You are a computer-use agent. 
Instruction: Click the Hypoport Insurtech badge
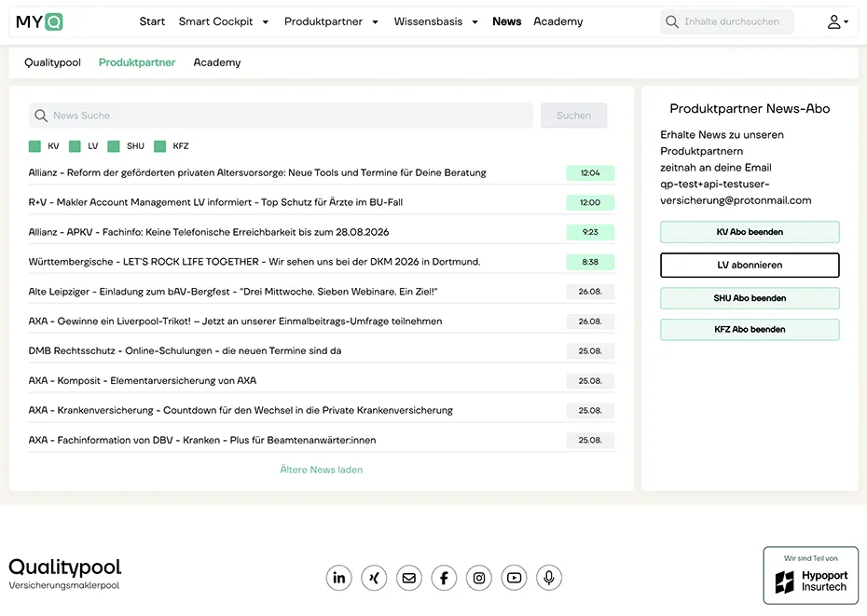pos(811,576)
